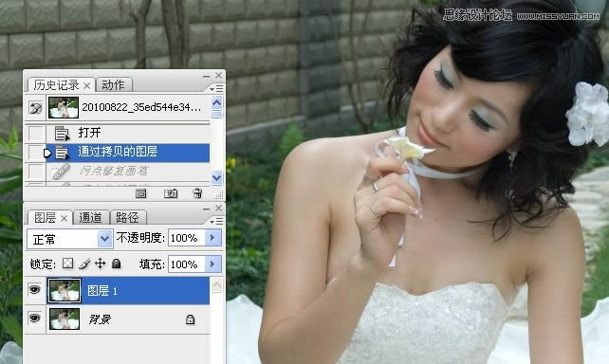Hide the 背景 layer eye icon

pos(34,318)
